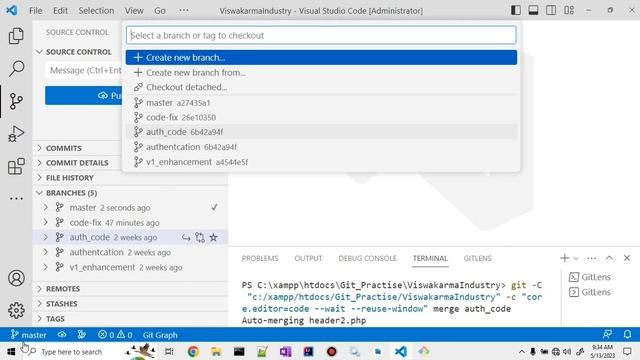This screenshot has width=640, height=360.
Task: Close the terminal panel
Action: point(627,258)
